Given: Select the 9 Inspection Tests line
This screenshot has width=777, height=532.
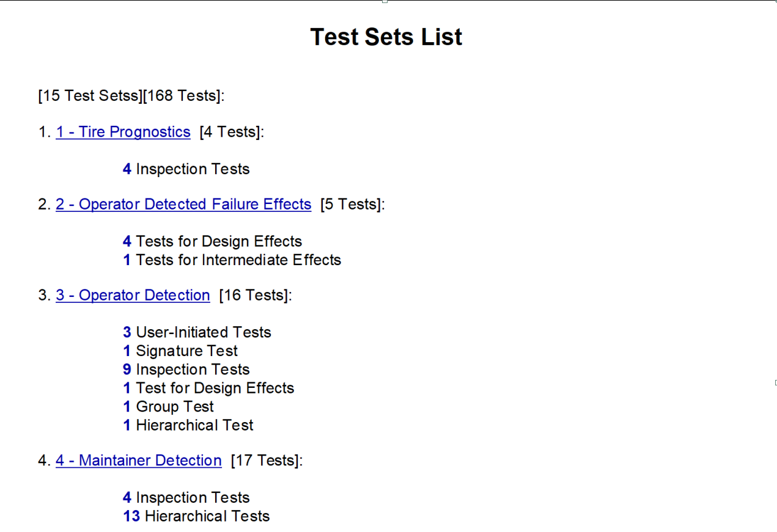Looking at the screenshot, I should point(186,370).
